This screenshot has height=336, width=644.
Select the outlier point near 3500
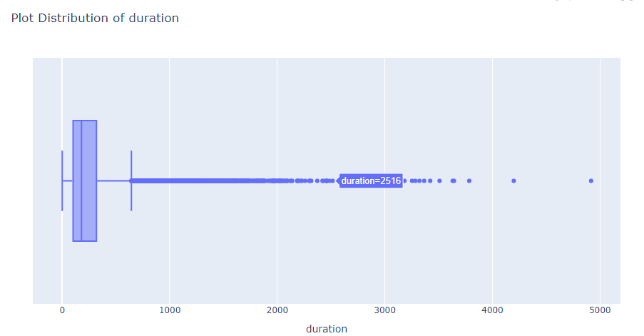439,180
